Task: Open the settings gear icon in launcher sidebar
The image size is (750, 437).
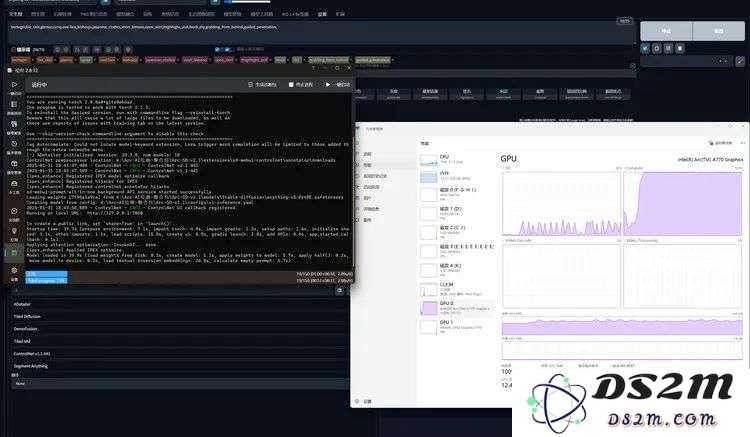Action: (x=14, y=271)
